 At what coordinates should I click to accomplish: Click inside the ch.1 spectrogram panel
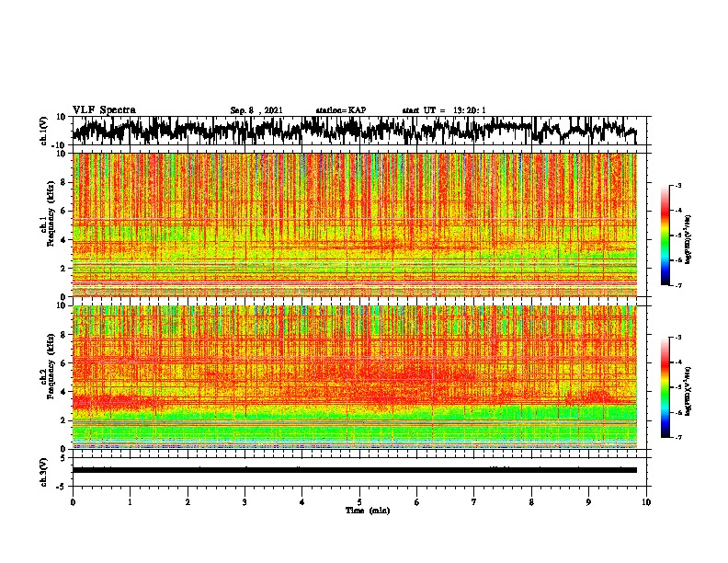coord(354,224)
